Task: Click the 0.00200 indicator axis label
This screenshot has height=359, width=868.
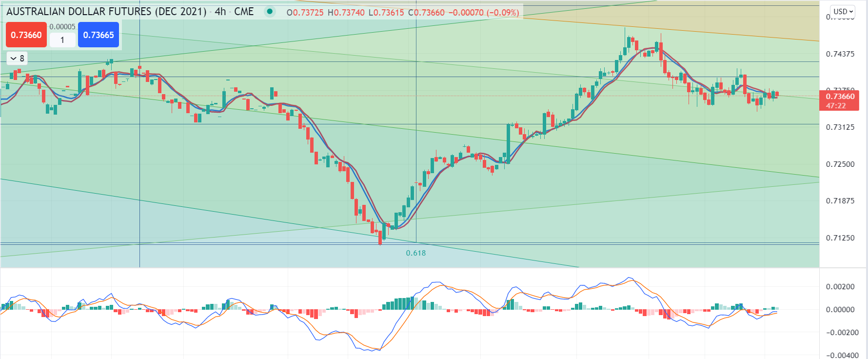Action: click(x=840, y=287)
